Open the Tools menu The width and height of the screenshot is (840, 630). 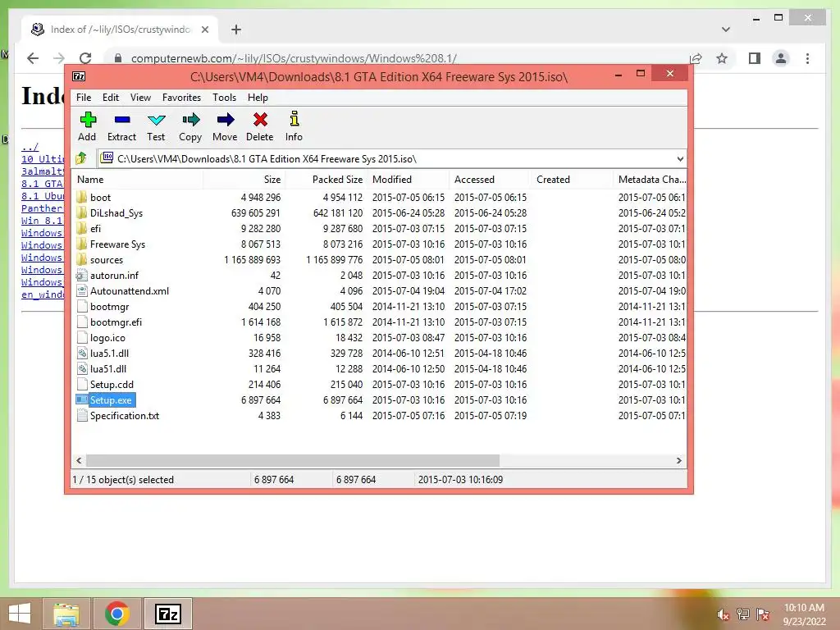click(x=224, y=98)
